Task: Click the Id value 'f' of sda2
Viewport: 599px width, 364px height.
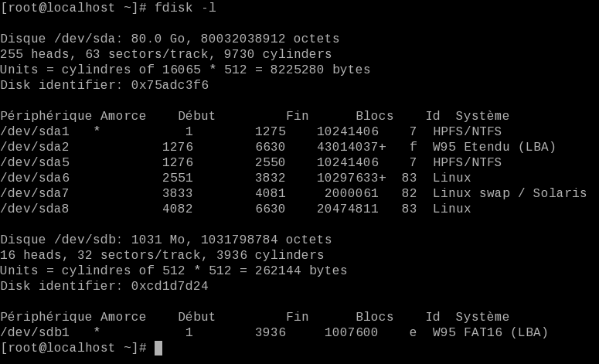Action: pos(413,147)
